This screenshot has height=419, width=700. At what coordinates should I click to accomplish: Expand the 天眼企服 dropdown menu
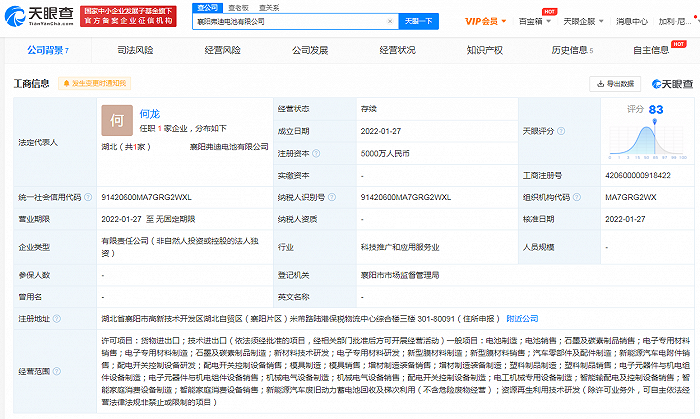coord(590,20)
